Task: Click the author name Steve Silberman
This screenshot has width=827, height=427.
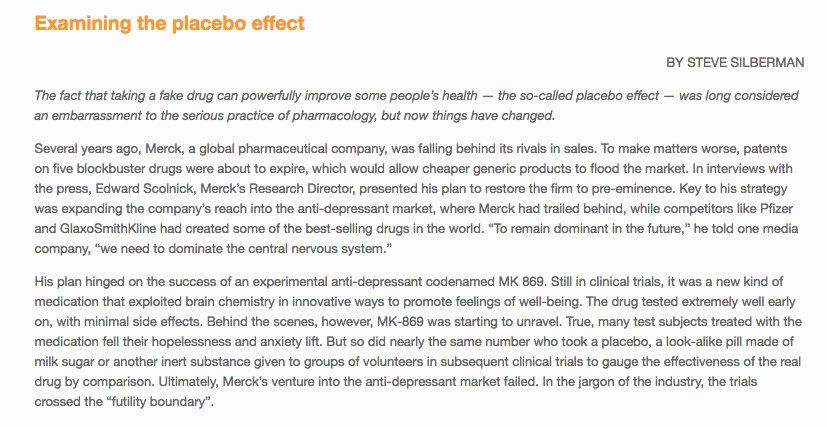Action: [745, 63]
